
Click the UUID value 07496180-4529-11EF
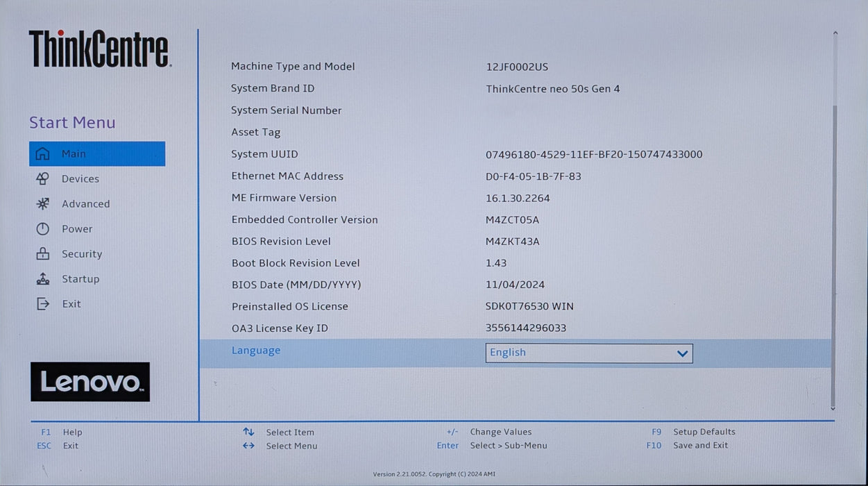point(594,154)
